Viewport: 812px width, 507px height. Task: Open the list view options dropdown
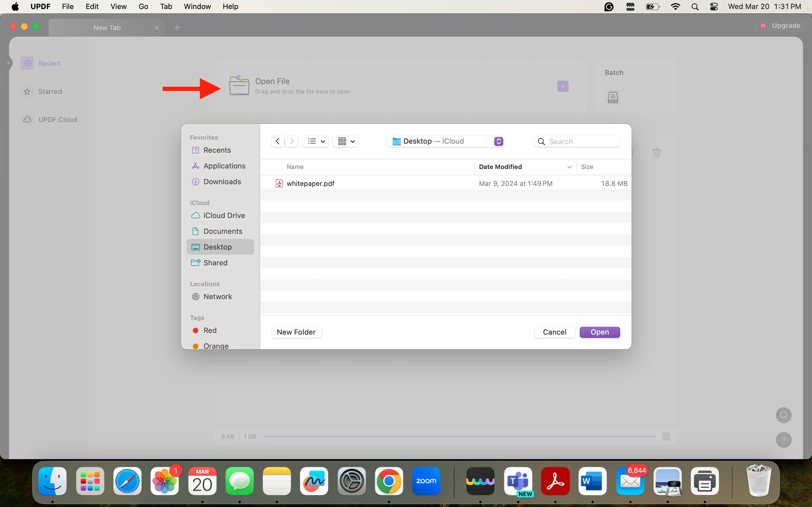(x=316, y=141)
